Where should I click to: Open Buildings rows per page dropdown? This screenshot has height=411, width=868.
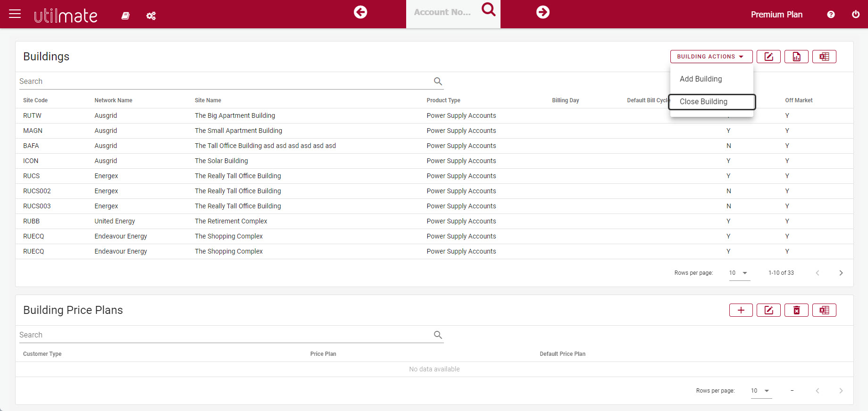coord(739,273)
